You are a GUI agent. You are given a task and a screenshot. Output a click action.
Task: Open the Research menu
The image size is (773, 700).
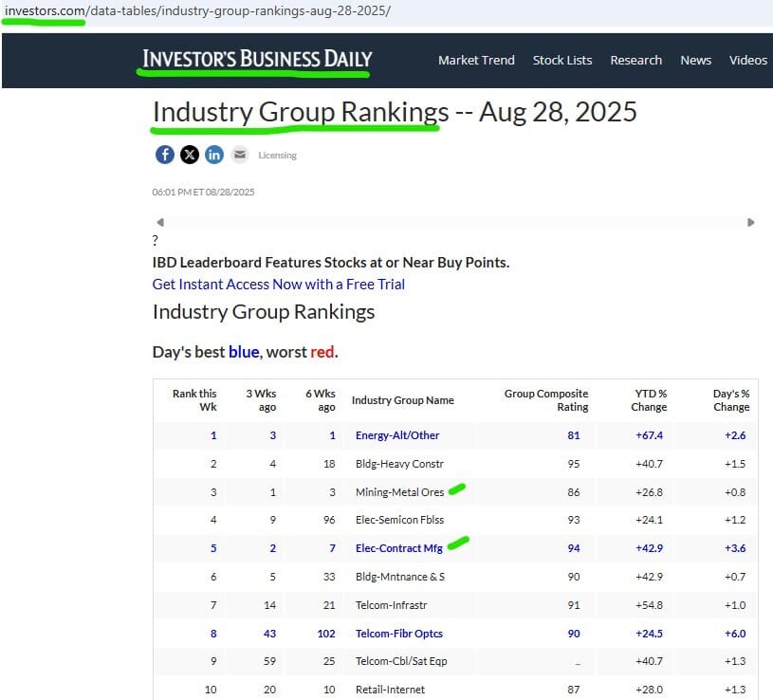click(635, 60)
